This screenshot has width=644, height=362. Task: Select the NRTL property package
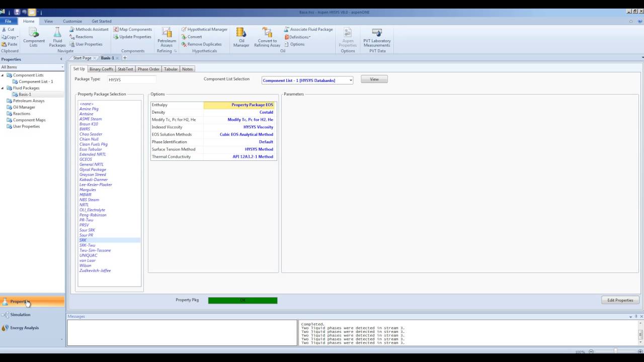[84, 205]
